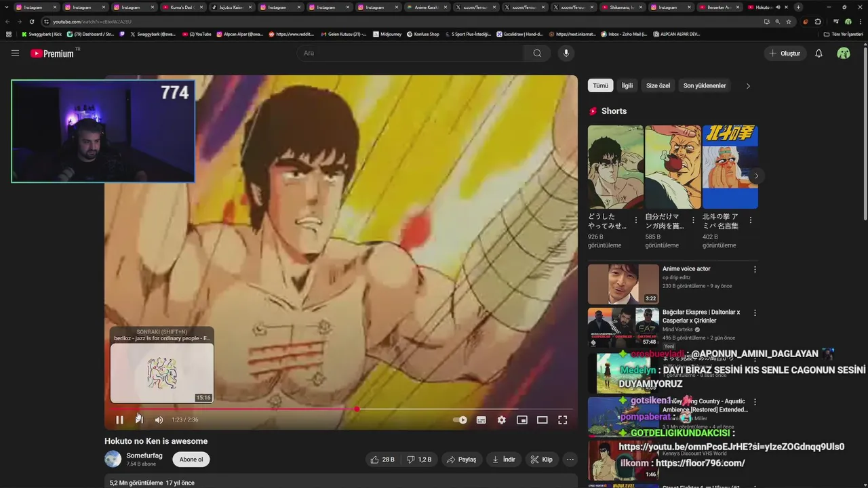Go back in browser history
Image resolution: width=868 pixels, height=488 pixels.
[x=7, y=22]
